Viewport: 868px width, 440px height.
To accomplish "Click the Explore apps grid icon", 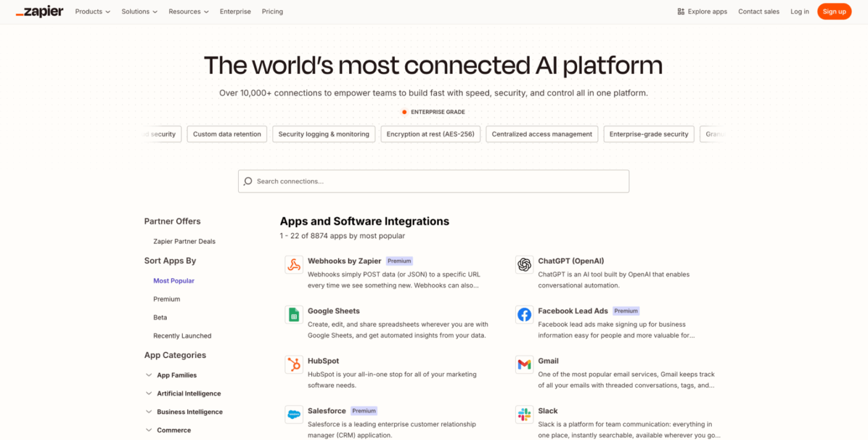I will pos(679,11).
